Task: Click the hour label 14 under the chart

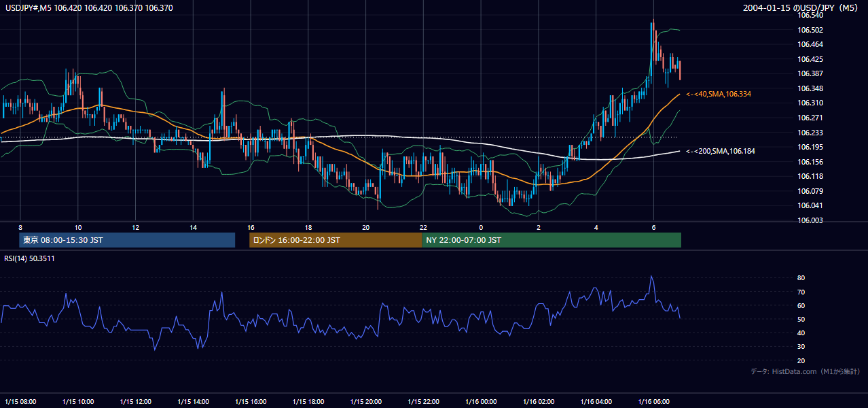Action: [x=193, y=227]
